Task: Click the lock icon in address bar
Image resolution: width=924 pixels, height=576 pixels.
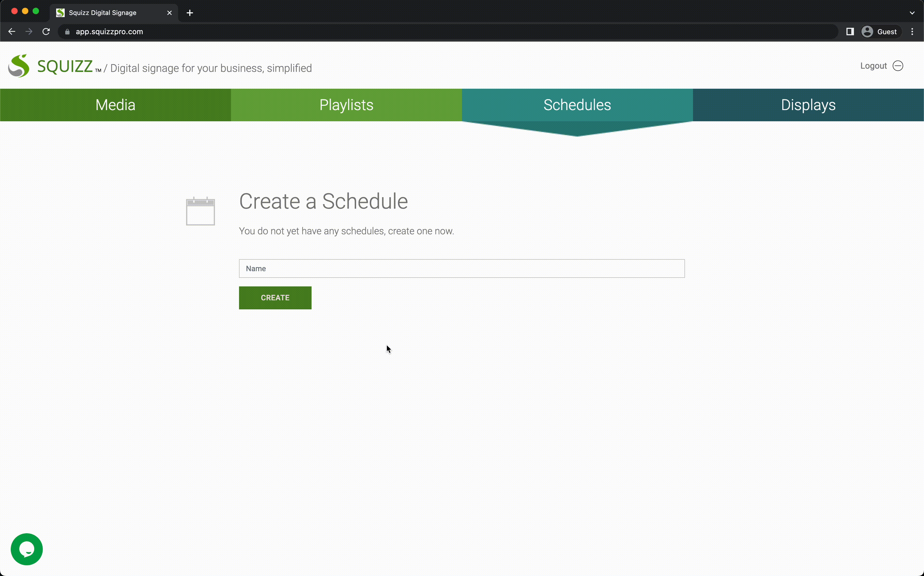Action: [67, 32]
